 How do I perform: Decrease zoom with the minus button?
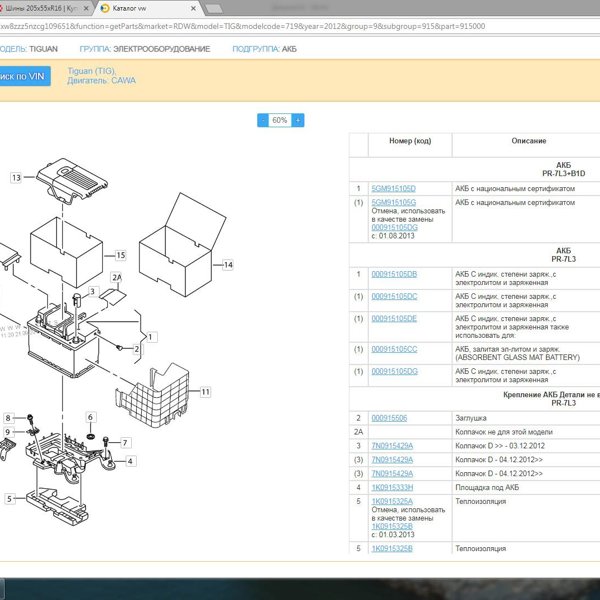[263, 120]
